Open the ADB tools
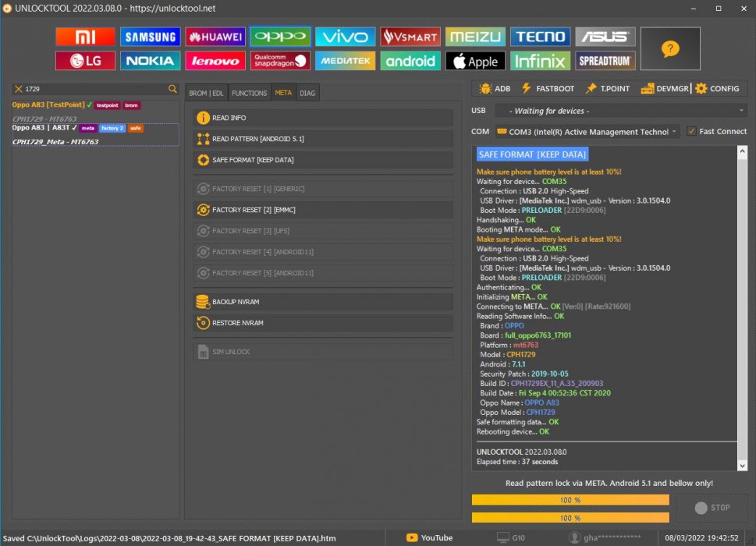The height and width of the screenshot is (546, 756). 495,89
